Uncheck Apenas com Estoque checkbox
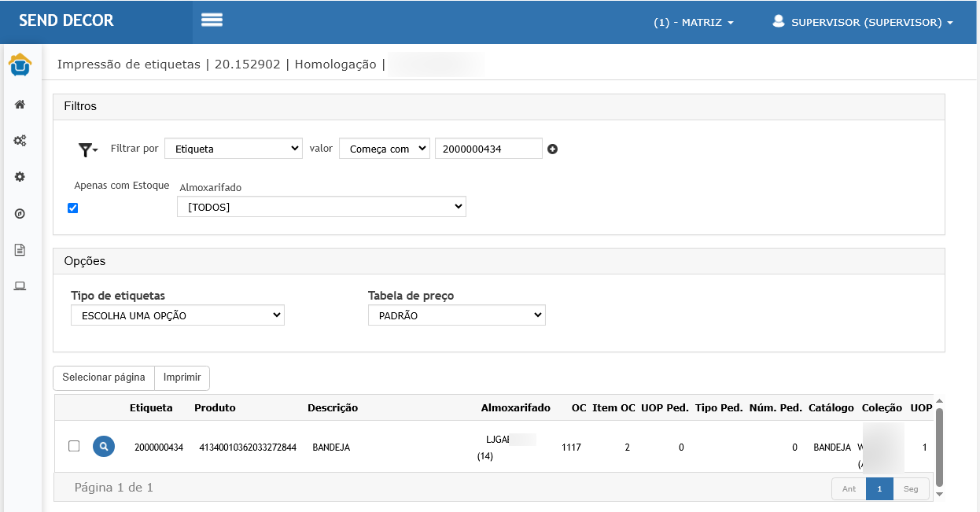 [73, 208]
